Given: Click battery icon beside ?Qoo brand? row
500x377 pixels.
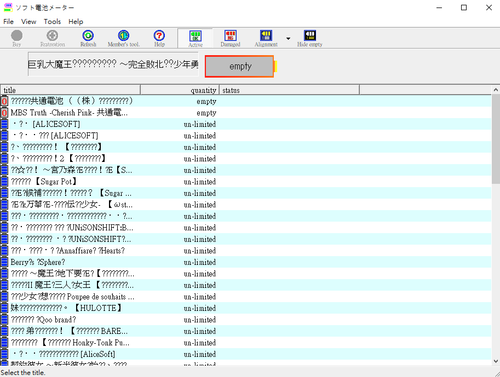Looking at the screenshot, I should 4,320.
